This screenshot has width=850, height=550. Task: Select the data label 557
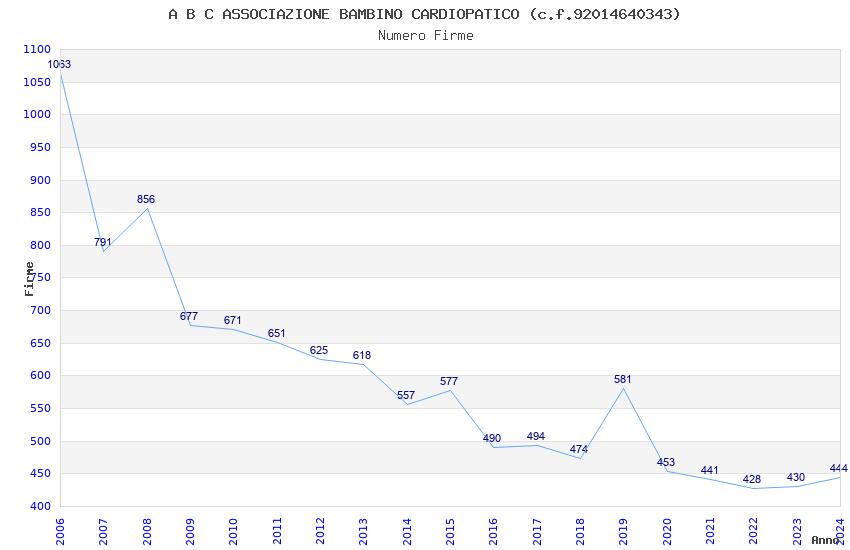pyautogui.click(x=405, y=396)
